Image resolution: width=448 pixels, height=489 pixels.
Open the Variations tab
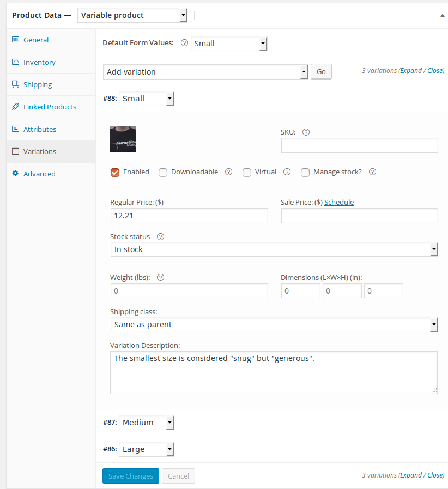(40, 151)
